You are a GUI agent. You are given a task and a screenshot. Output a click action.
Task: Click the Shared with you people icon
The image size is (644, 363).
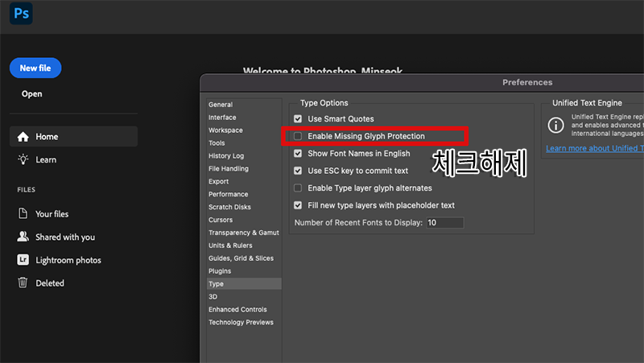23,237
